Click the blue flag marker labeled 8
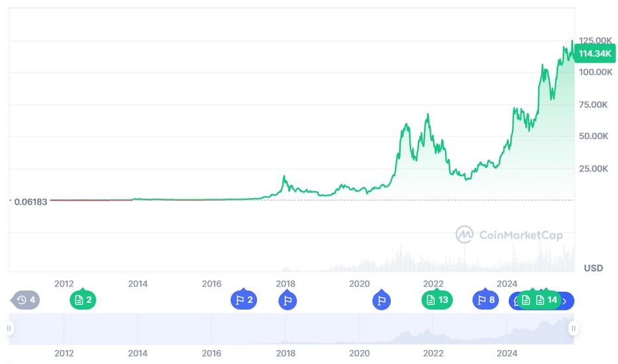The width and height of the screenshot is (618, 364). point(485,300)
